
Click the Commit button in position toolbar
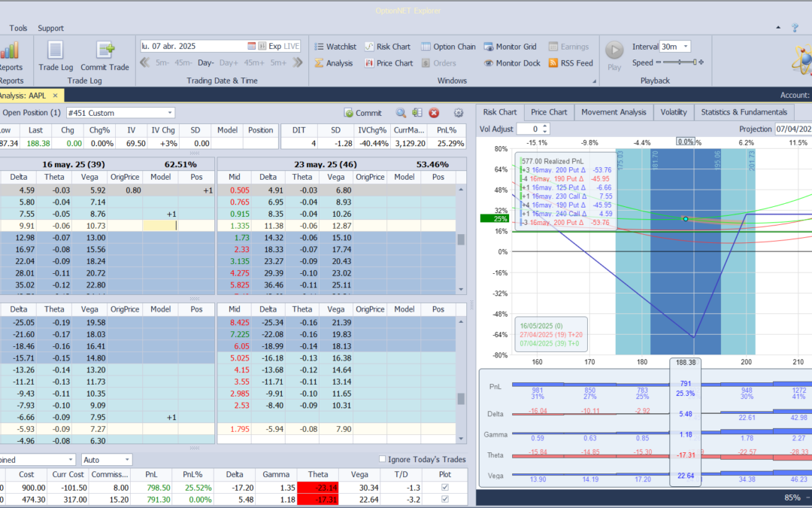[x=363, y=112]
